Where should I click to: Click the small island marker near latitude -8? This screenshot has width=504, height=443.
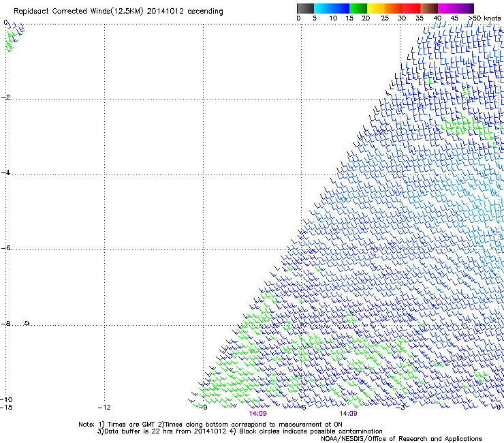(x=27, y=323)
